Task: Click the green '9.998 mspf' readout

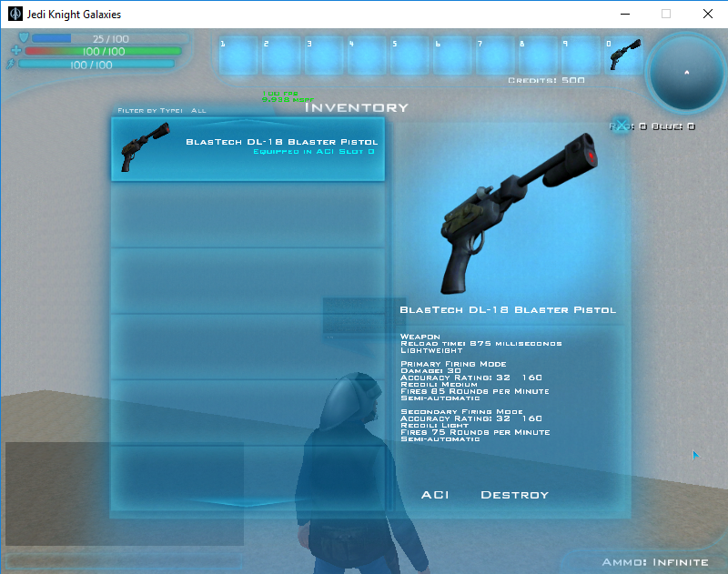Action: click(x=288, y=99)
